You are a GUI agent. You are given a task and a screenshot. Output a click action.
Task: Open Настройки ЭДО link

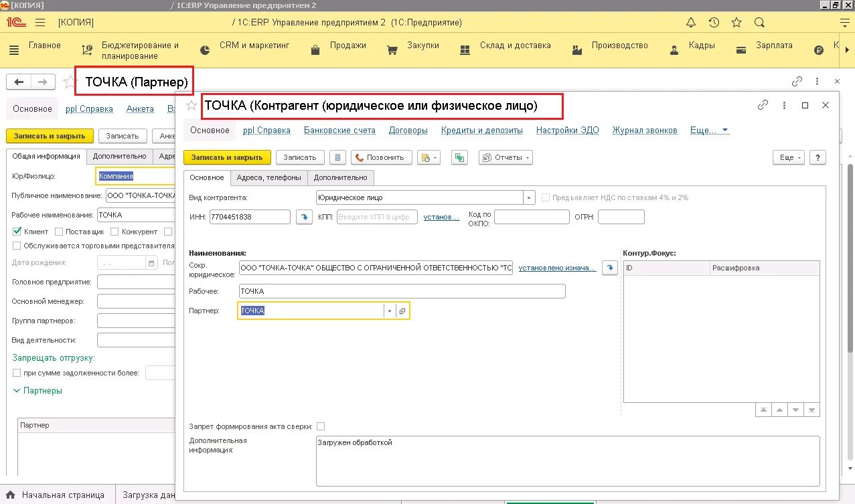coord(568,131)
